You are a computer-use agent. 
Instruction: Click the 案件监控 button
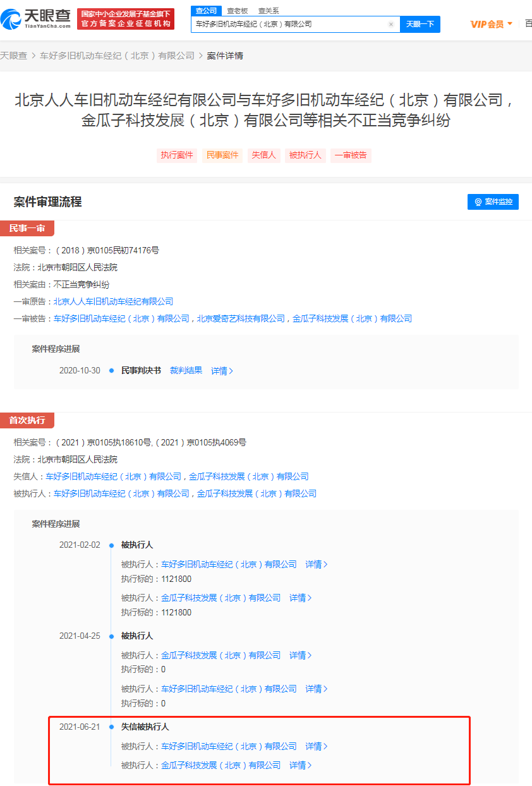[493, 202]
